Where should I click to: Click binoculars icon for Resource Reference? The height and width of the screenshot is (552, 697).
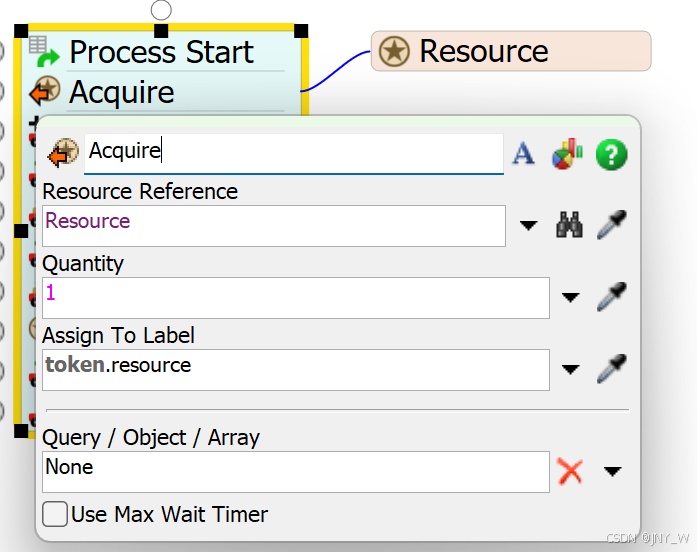[569, 226]
